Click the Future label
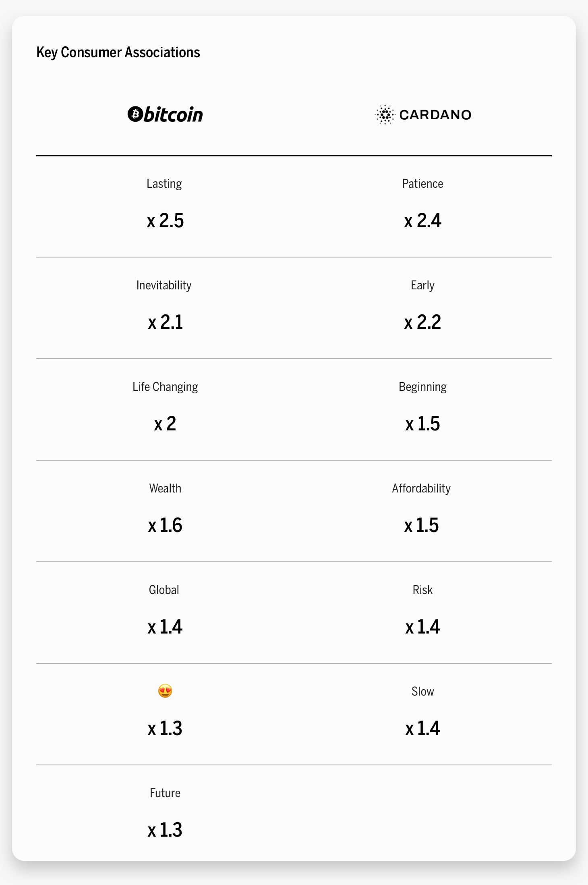 point(165,793)
